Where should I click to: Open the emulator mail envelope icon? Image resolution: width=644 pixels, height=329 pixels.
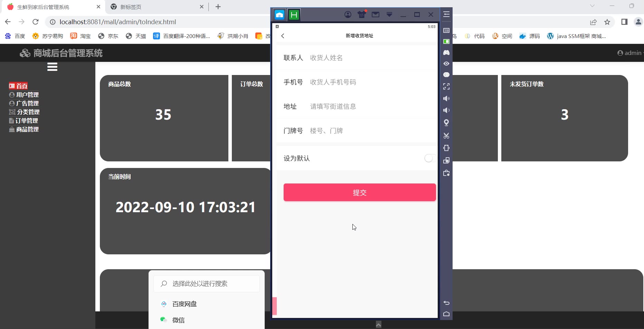point(376,15)
